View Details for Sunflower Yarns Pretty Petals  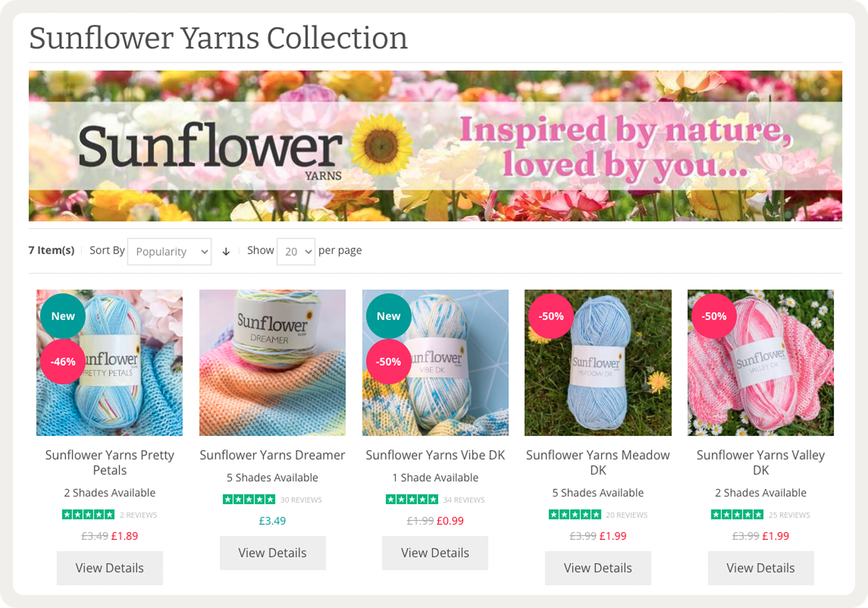[x=110, y=568]
